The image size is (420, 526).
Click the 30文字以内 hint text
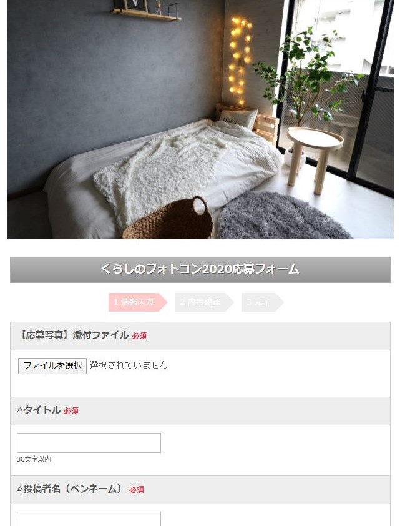34,459
